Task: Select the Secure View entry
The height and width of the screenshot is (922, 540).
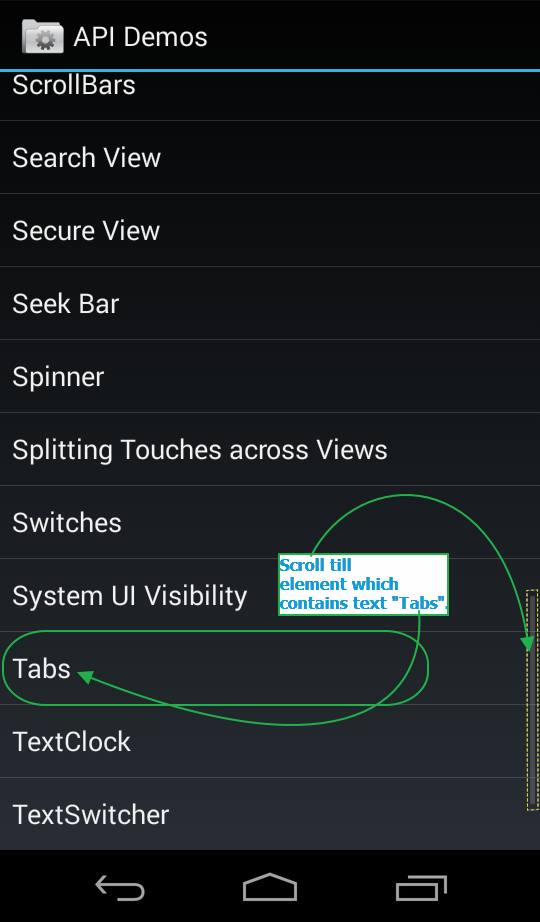Action: tap(270, 230)
